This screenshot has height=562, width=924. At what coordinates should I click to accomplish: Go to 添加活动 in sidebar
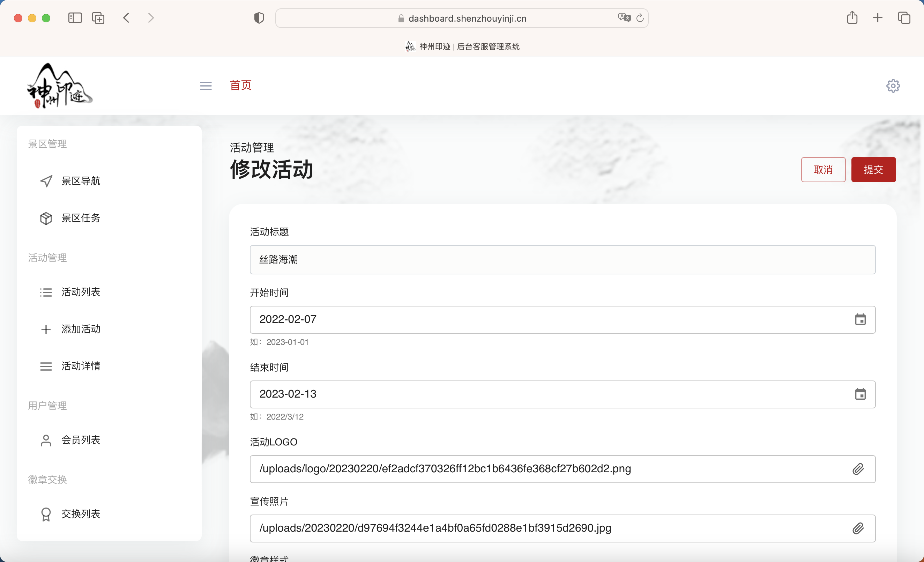(81, 329)
